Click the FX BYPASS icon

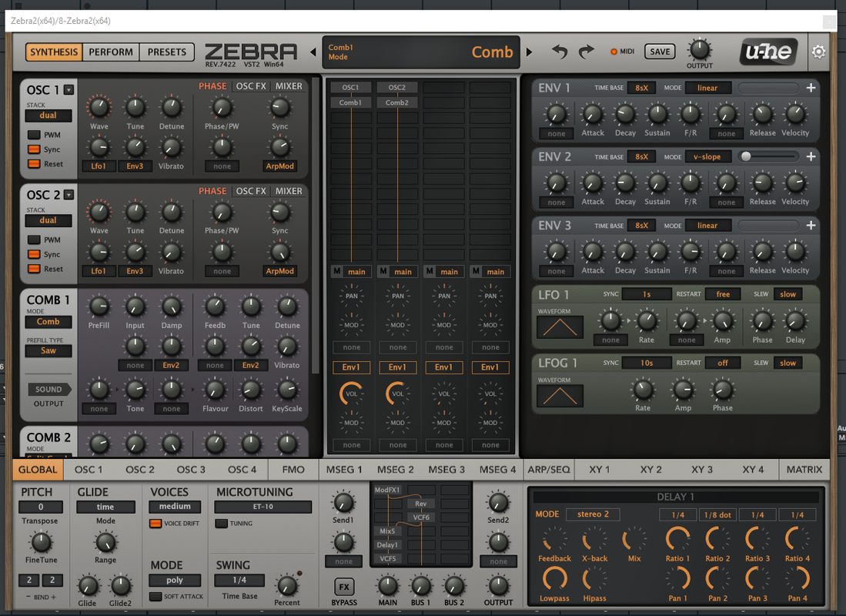click(x=344, y=587)
